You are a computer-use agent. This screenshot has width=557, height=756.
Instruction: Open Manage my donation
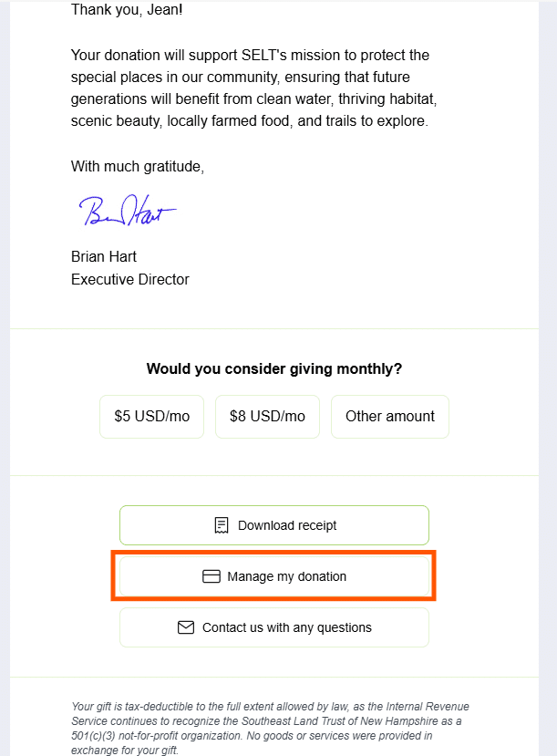pyautogui.click(x=274, y=576)
